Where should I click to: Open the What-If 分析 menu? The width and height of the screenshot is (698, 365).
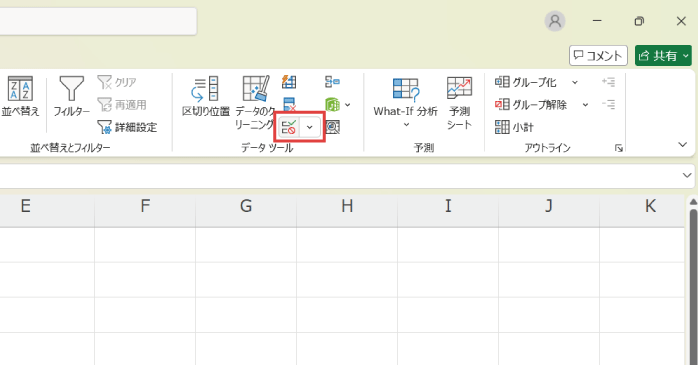(x=405, y=103)
